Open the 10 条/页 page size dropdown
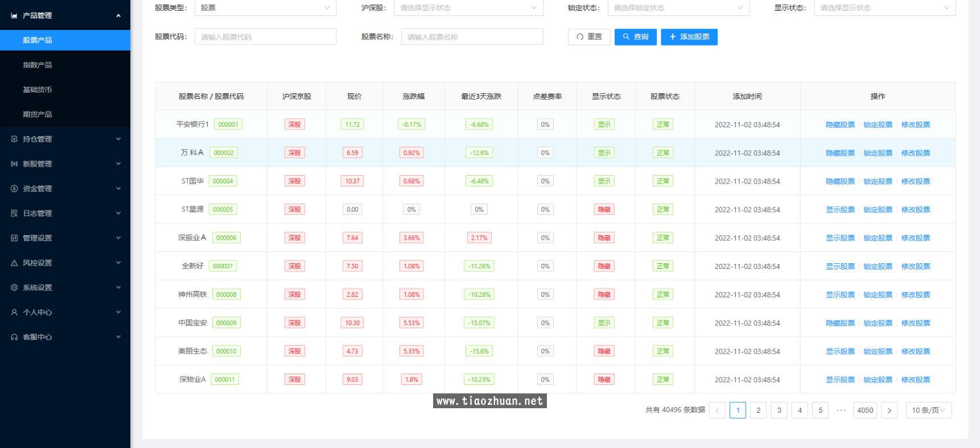The image size is (980, 448). coord(928,410)
